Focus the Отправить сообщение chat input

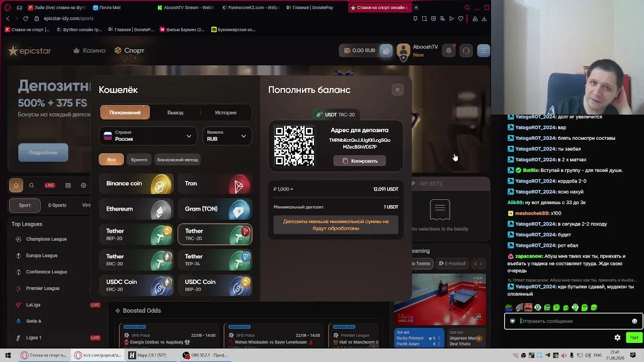click(x=573, y=321)
